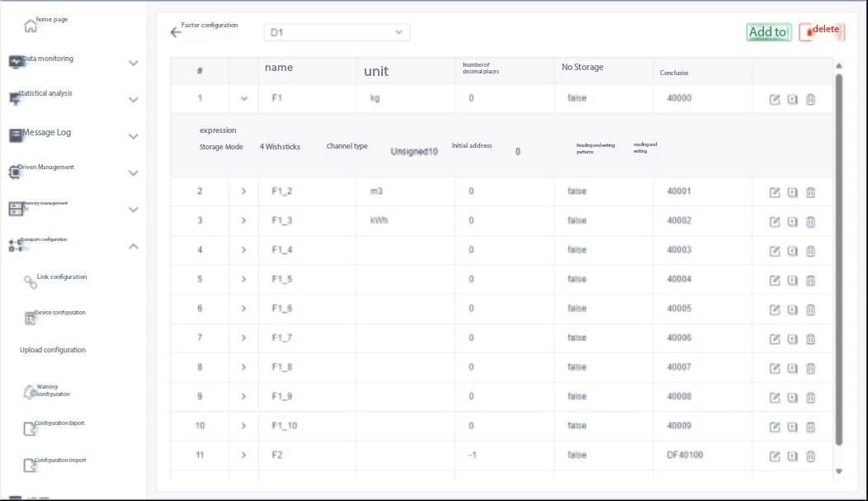This screenshot has width=868, height=501.
Task: Delete row F2 with trash icon
Action: tap(810, 456)
